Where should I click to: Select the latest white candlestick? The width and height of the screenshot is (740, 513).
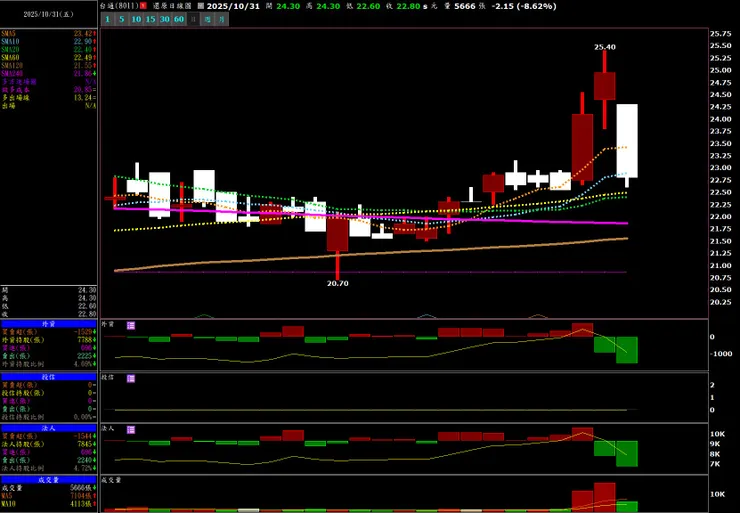coord(627,141)
